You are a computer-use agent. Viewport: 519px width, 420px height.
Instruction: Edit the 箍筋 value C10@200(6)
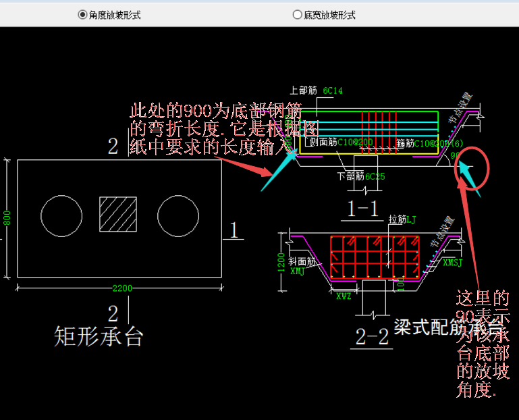(439, 143)
